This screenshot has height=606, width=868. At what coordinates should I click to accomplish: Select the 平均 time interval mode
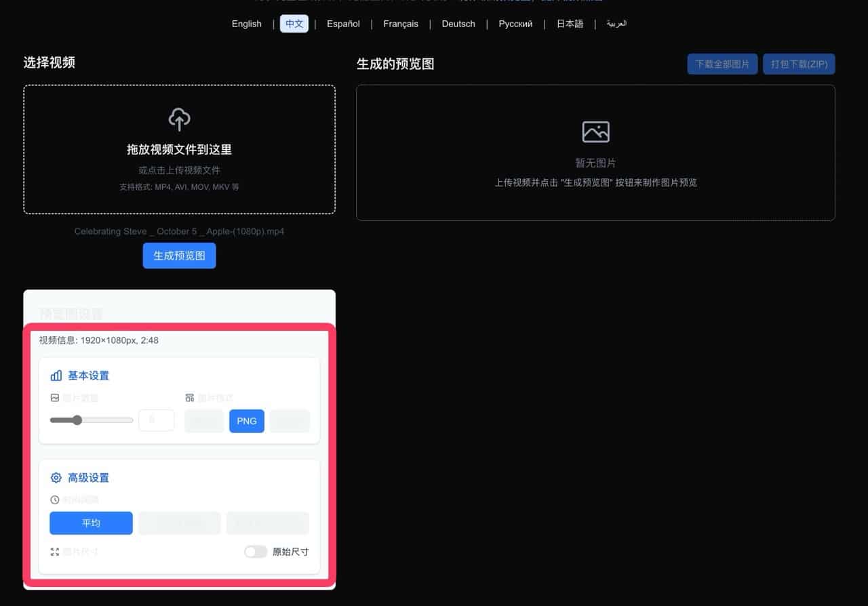pos(91,523)
